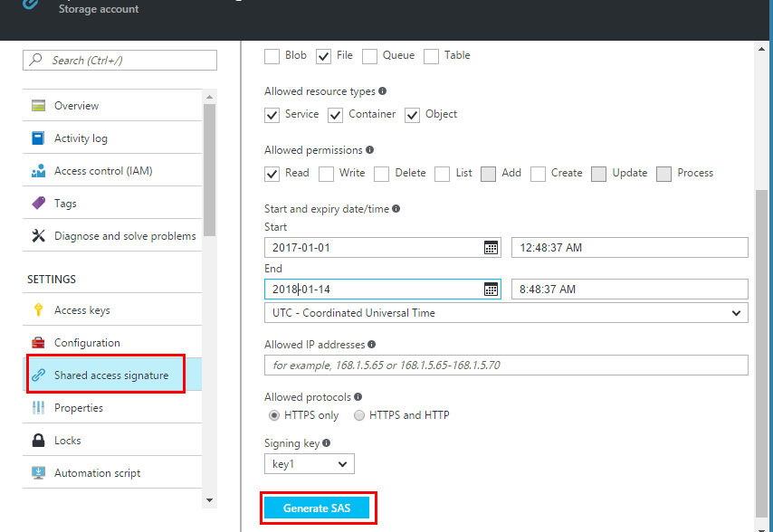Click the sidebar scroll up arrow
This screenshot has width=773, height=532.
point(209,97)
